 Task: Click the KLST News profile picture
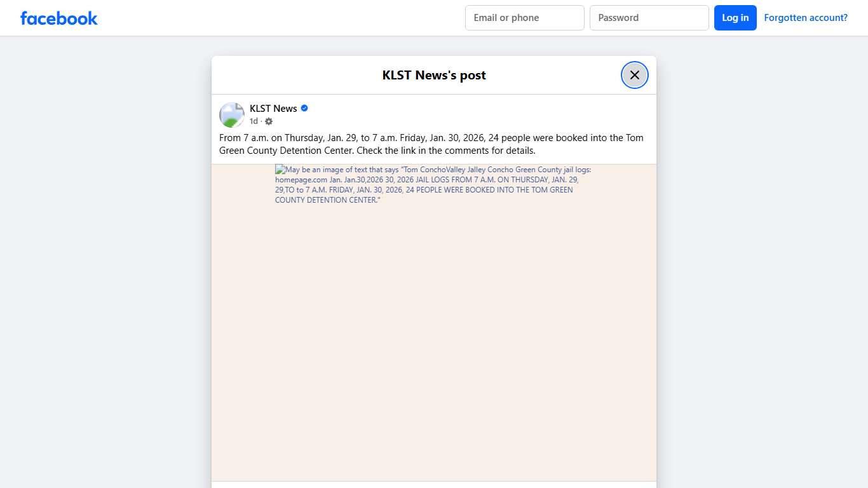pyautogui.click(x=231, y=114)
